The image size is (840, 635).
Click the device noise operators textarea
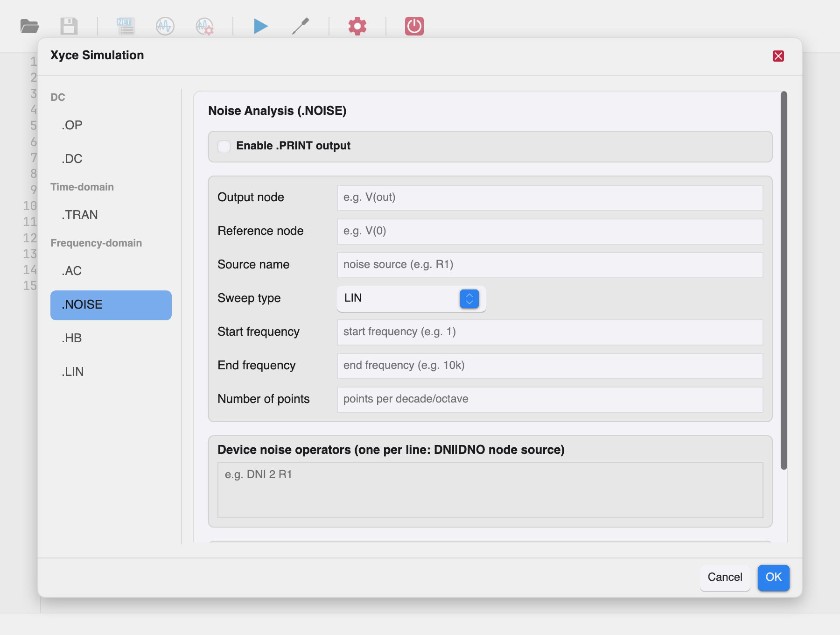click(490, 490)
